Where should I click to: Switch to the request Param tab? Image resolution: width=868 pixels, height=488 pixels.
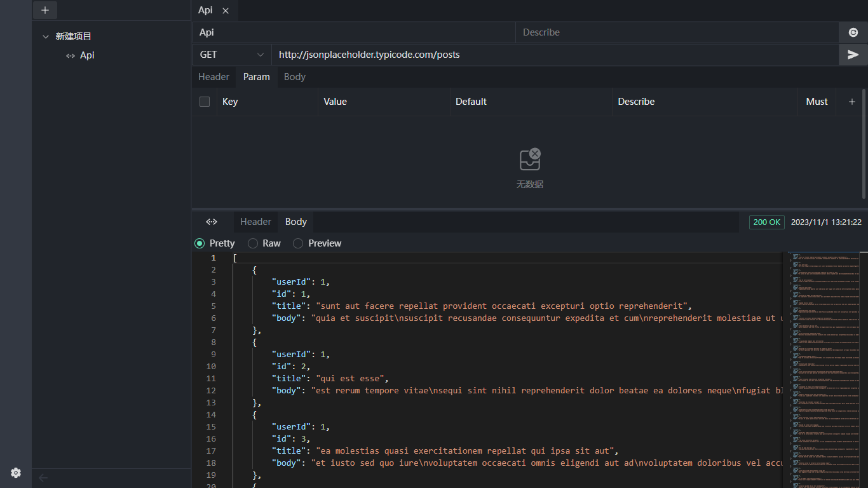[257, 77]
